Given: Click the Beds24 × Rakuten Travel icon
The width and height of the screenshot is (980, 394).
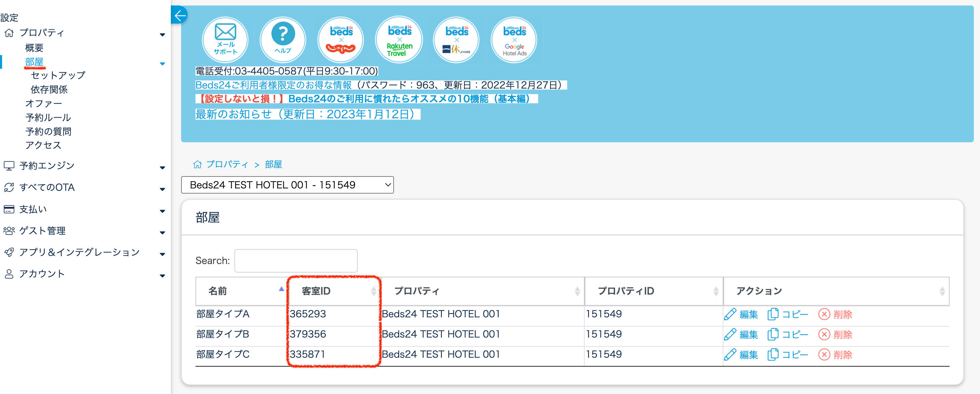Looking at the screenshot, I should pyautogui.click(x=399, y=40).
